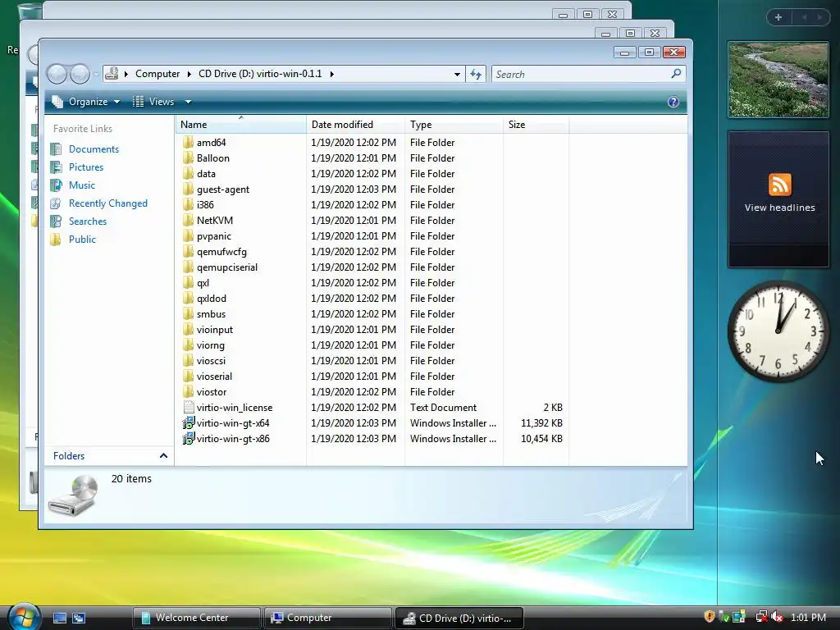Open the Searches link
Viewport: 840px width, 630px height.
87,221
